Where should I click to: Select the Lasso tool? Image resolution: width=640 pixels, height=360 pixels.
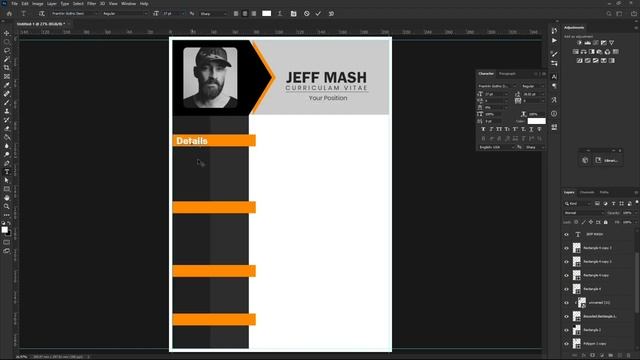tap(7, 51)
